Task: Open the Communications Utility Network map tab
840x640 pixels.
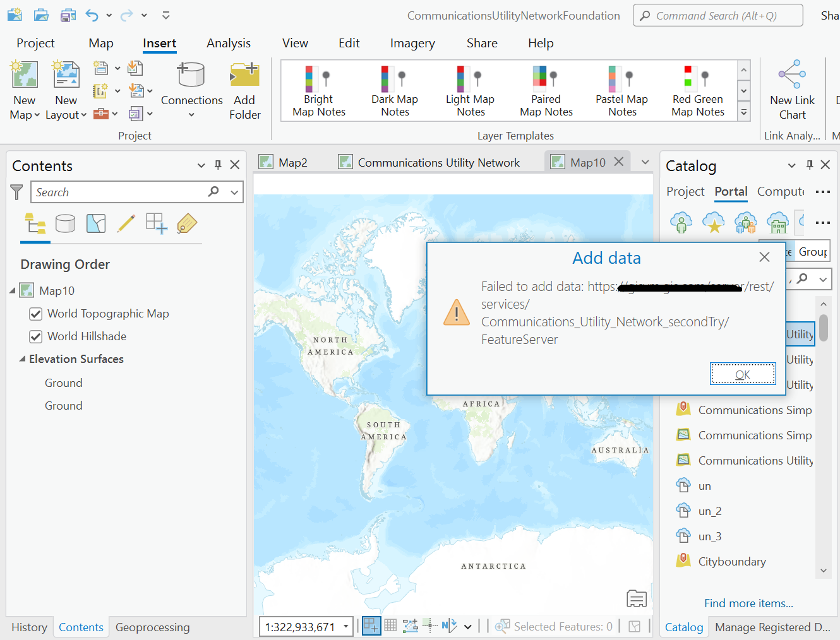Action: (x=438, y=162)
